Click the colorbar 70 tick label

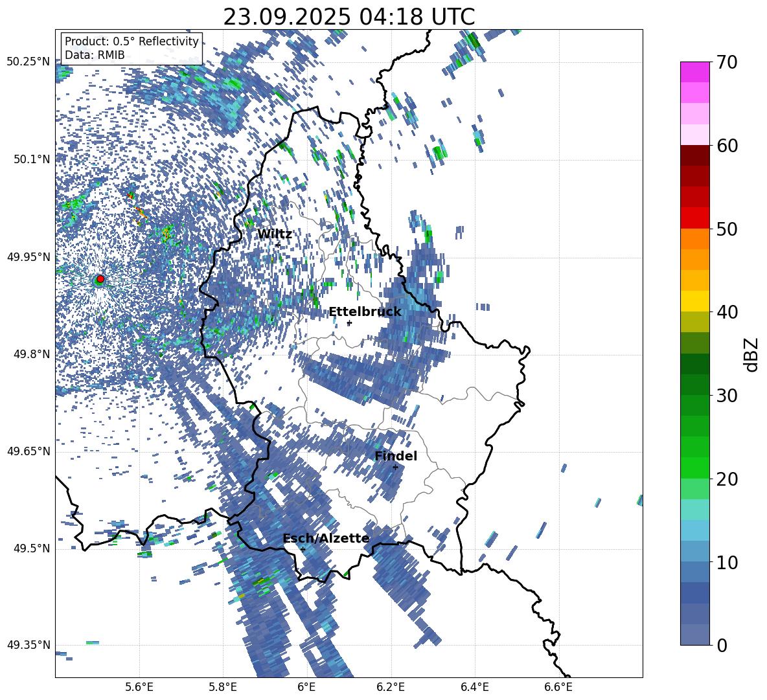727,62
